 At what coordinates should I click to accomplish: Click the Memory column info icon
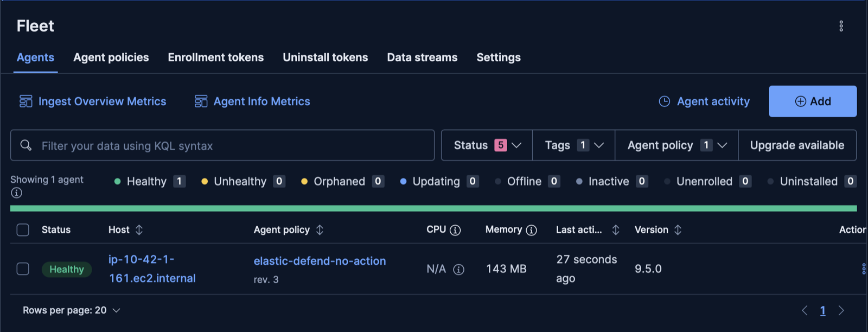click(x=531, y=230)
